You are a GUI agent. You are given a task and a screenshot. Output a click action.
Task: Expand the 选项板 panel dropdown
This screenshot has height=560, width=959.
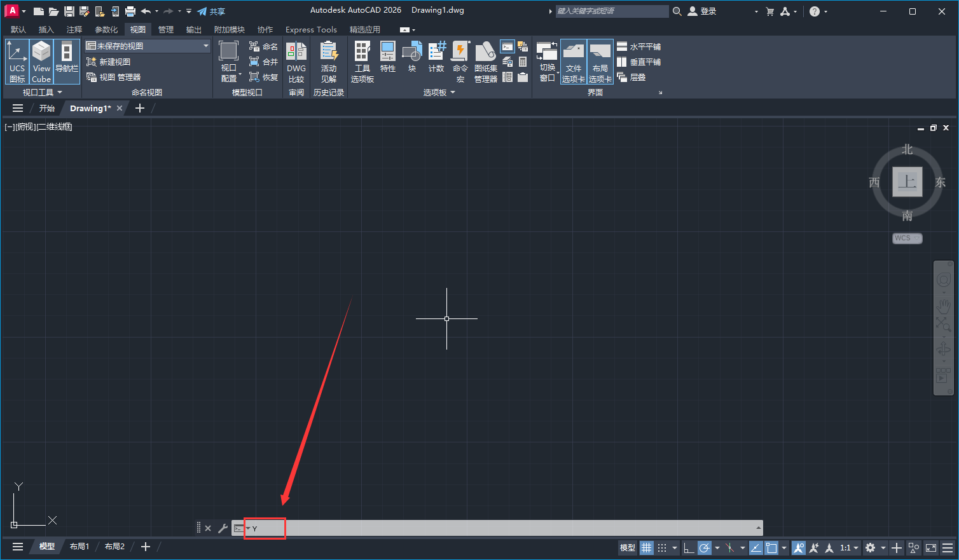[x=439, y=93]
